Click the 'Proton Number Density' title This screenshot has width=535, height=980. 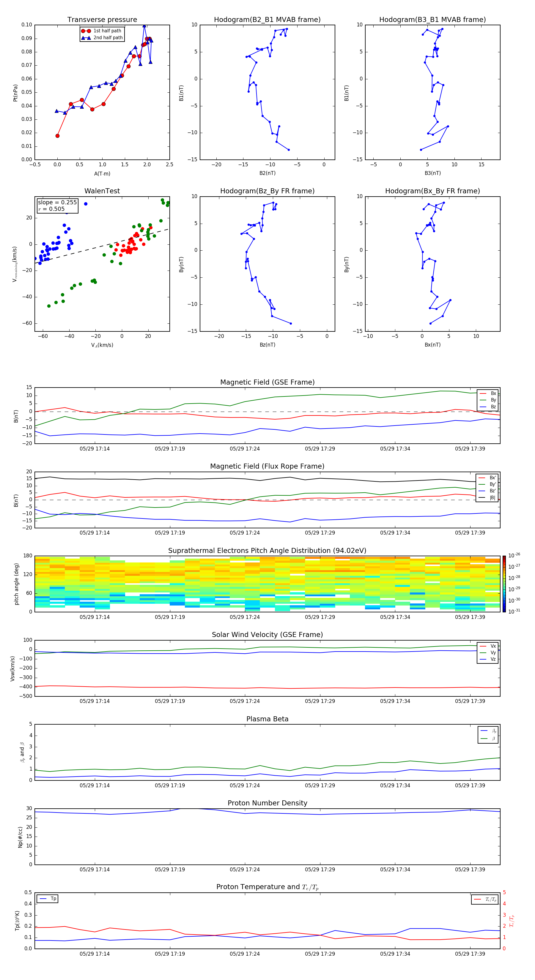click(267, 803)
